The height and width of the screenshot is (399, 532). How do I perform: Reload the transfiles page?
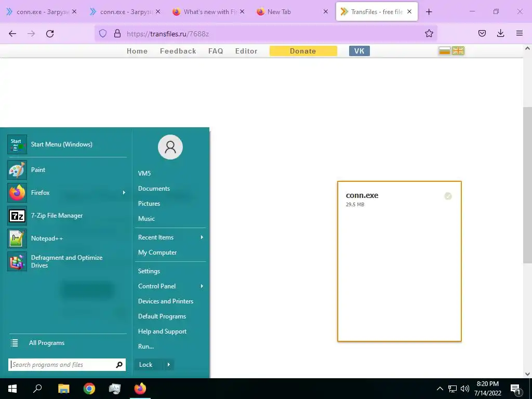coord(50,34)
